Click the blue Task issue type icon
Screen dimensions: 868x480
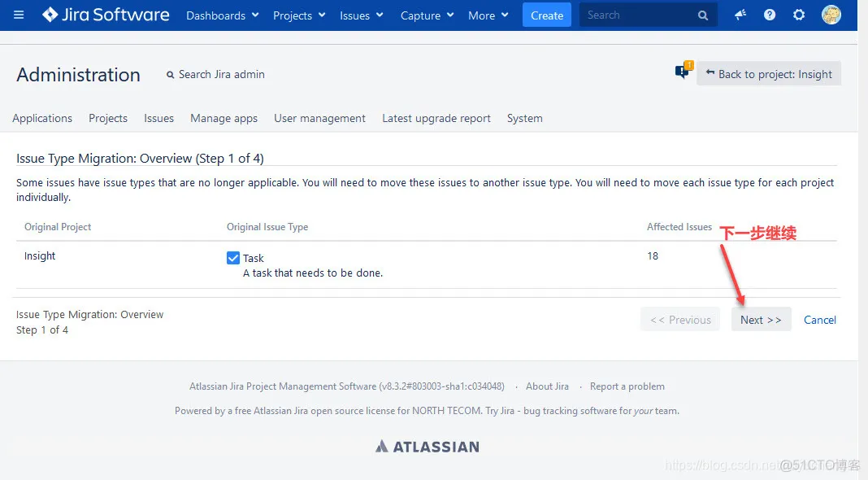[x=233, y=258]
